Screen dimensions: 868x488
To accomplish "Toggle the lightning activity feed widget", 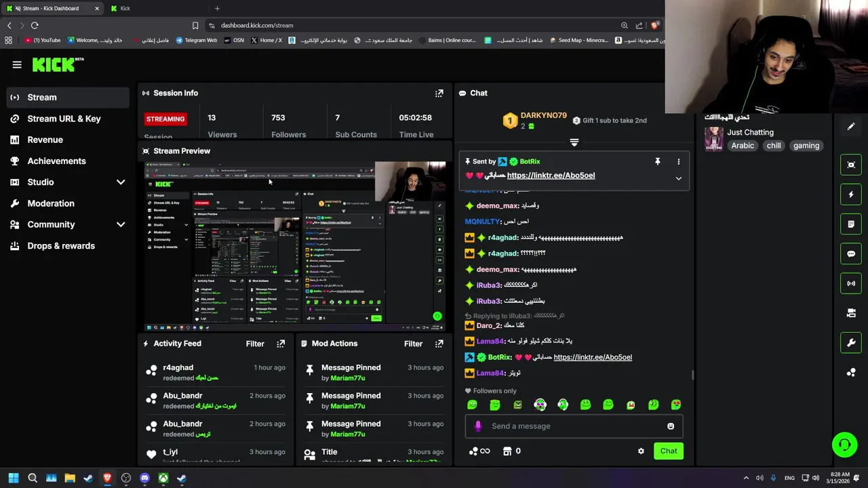I will click(x=851, y=195).
